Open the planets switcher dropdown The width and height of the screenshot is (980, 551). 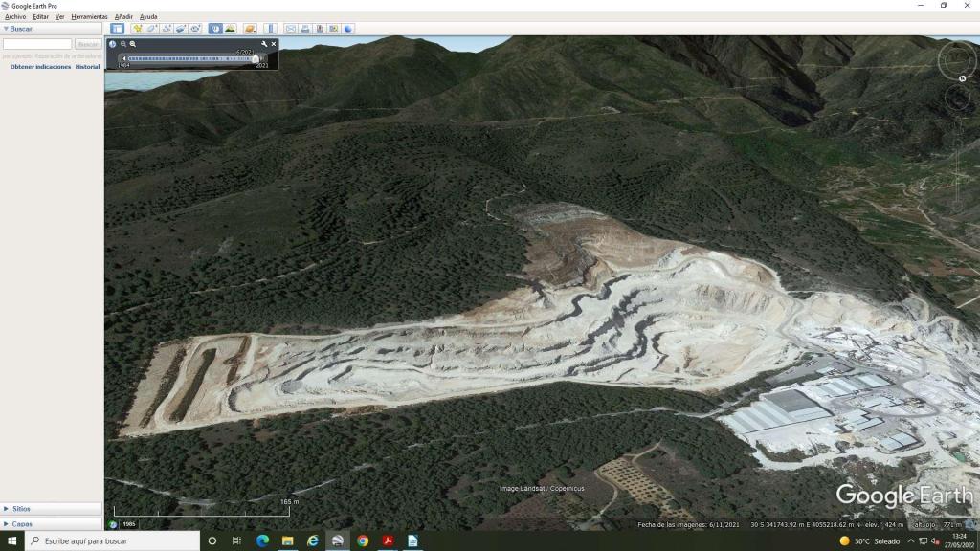click(250, 29)
